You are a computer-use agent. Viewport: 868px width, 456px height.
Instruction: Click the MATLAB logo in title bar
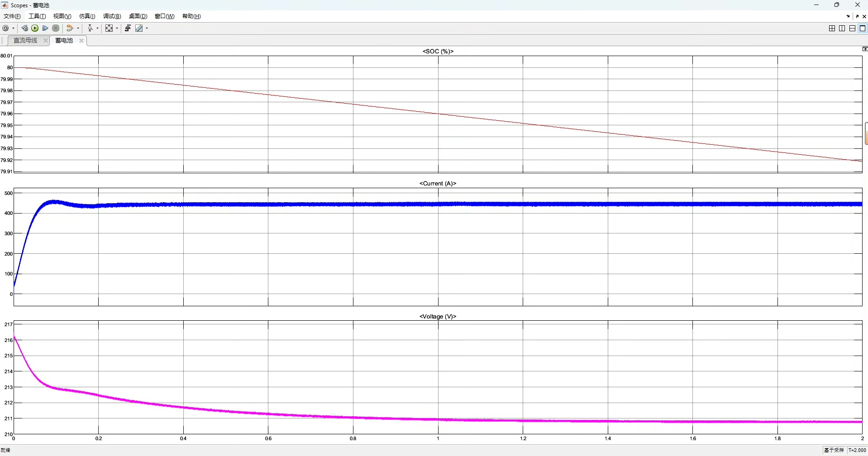pyautogui.click(x=5, y=5)
